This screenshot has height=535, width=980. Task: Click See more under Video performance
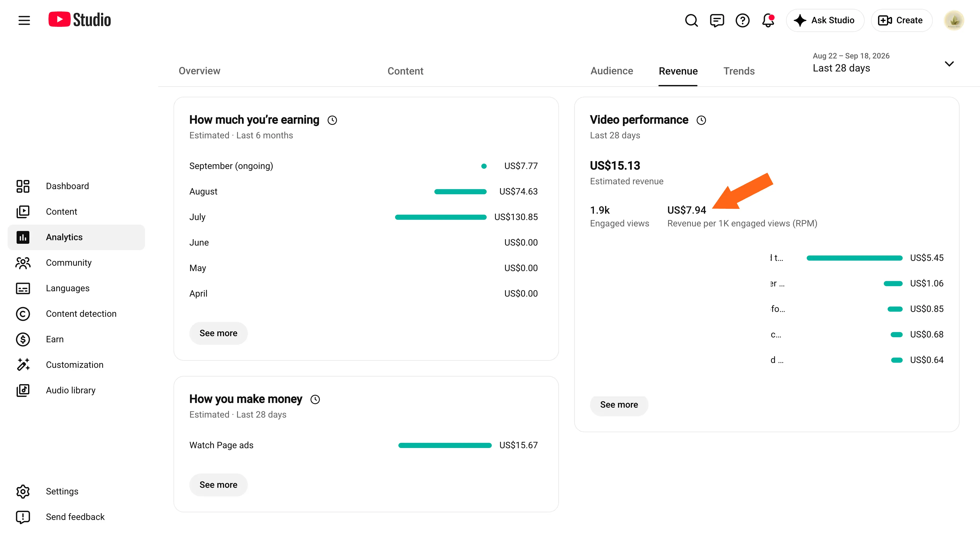(619, 405)
